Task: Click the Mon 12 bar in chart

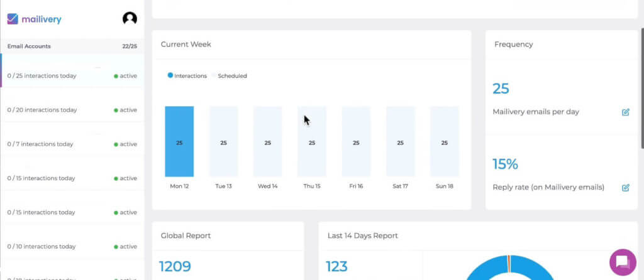Action: pyautogui.click(x=179, y=142)
